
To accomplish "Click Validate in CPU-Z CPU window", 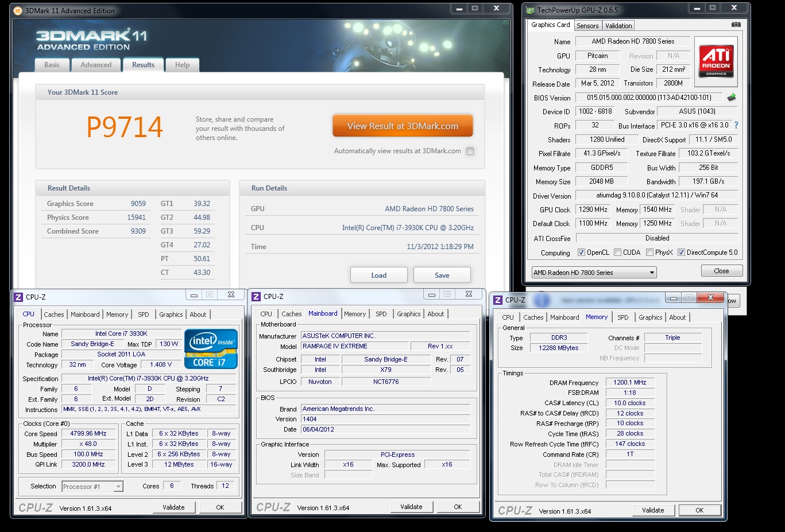I will [173, 507].
